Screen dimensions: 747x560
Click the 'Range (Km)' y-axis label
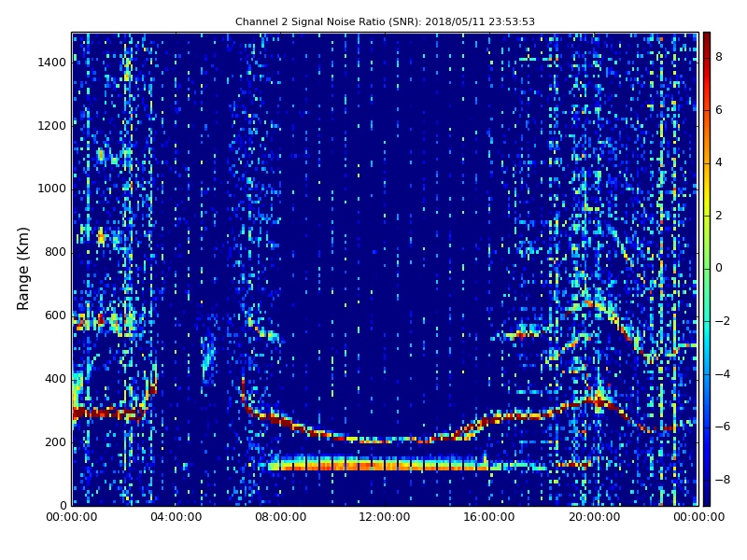(22, 269)
